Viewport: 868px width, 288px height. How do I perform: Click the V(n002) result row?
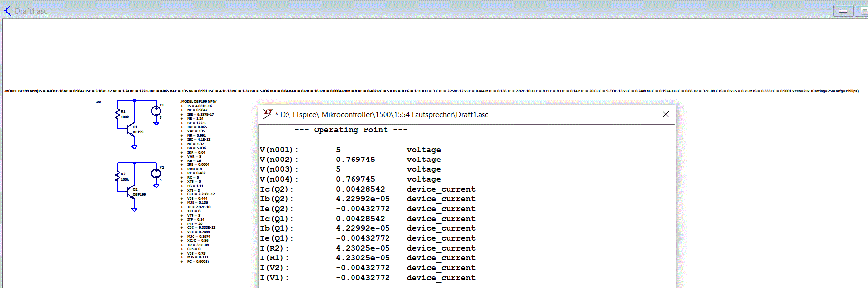[351, 160]
